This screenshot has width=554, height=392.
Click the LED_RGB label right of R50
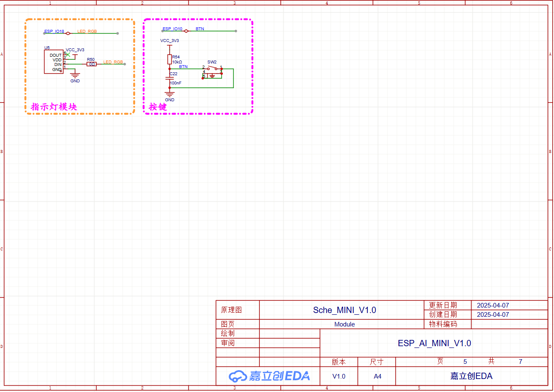click(113, 62)
